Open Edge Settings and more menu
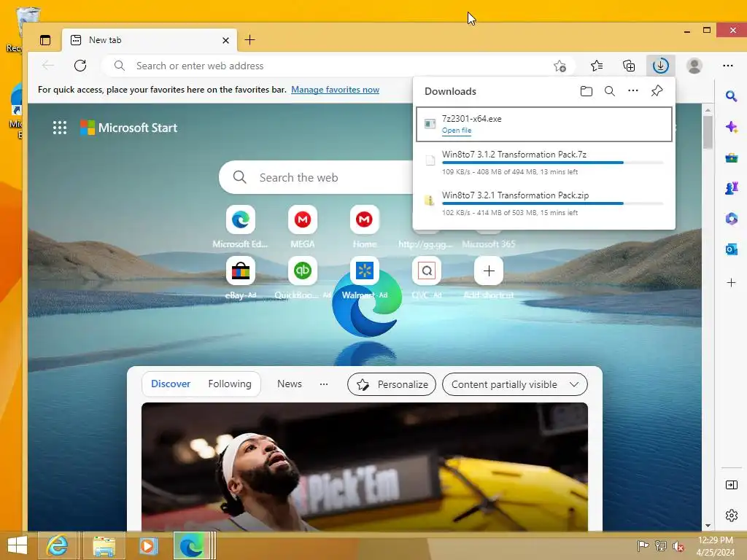 (x=727, y=66)
